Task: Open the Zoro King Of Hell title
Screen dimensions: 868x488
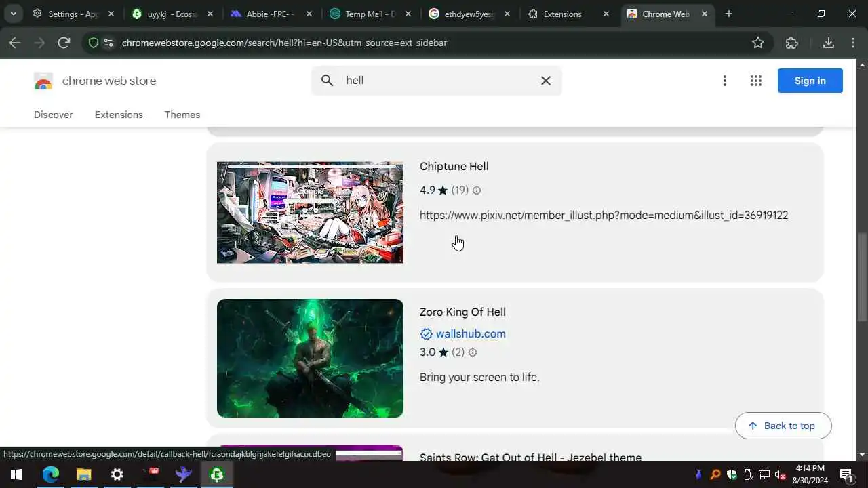Action: click(x=462, y=312)
